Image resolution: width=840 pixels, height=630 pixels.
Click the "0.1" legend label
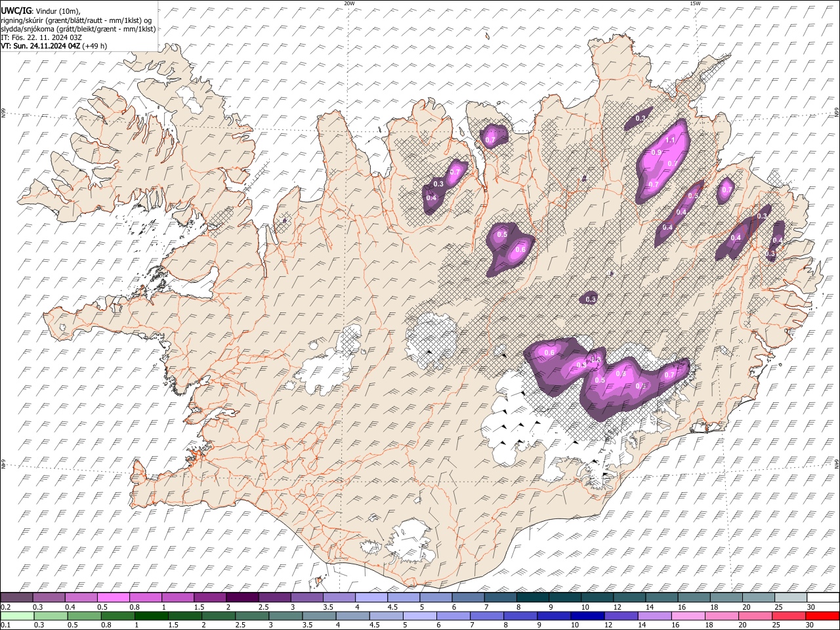click(x=5, y=625)
